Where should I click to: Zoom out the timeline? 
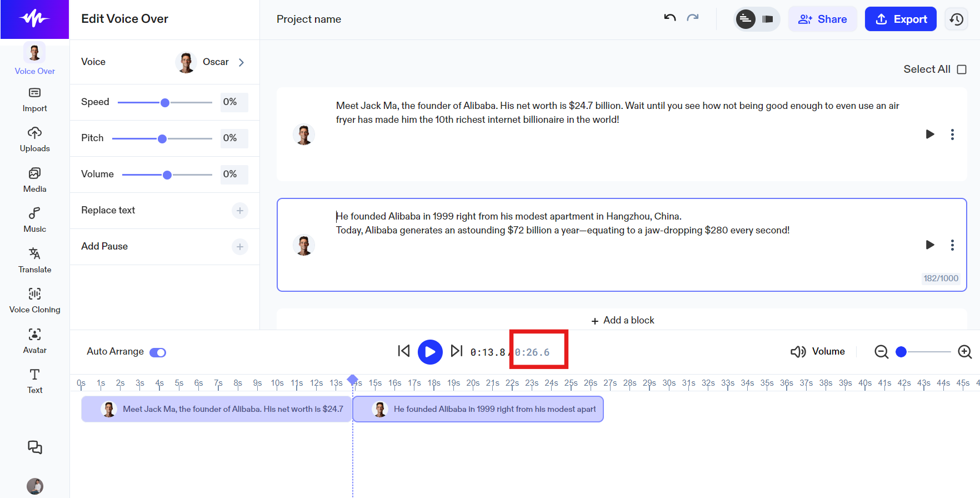tap(881, 352)
